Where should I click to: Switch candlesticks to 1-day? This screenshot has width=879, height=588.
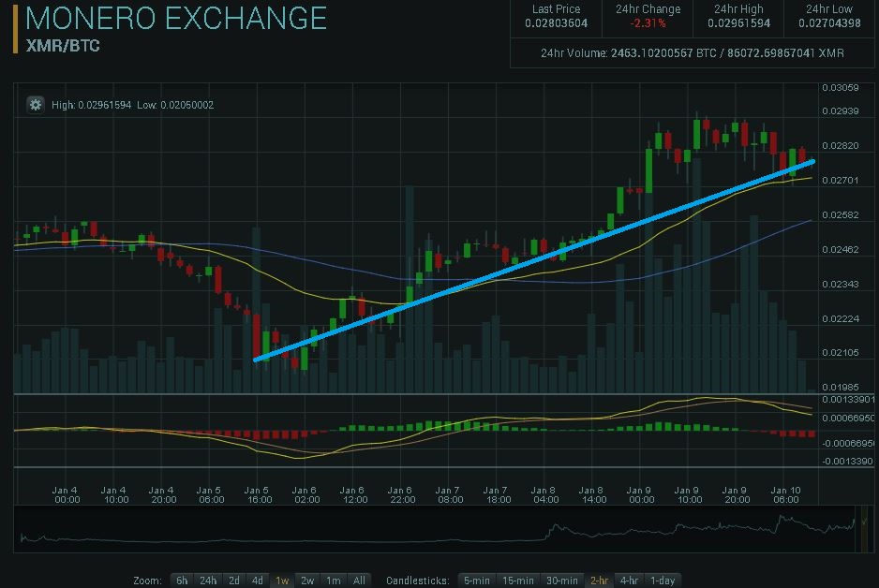tap(662, 581)
